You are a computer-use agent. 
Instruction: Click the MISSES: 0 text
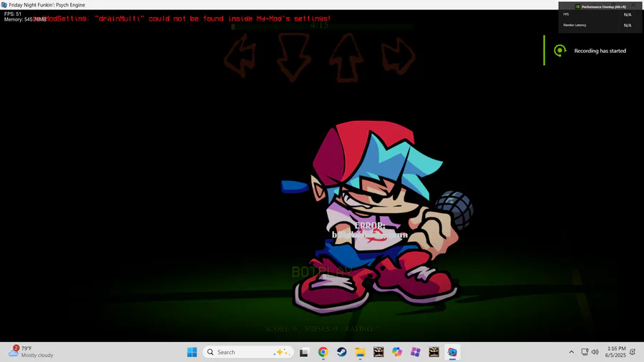point(321,329)
